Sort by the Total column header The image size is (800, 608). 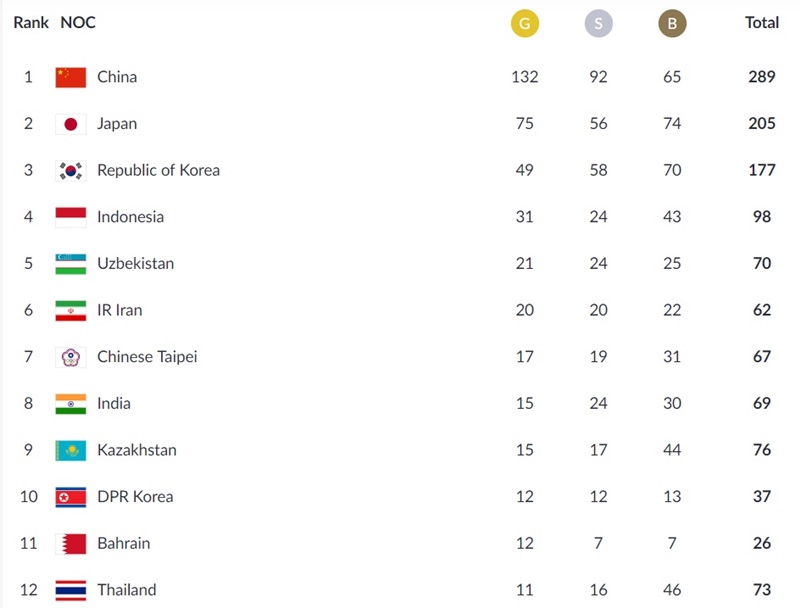pyautogui.click(x=762, y=22)
